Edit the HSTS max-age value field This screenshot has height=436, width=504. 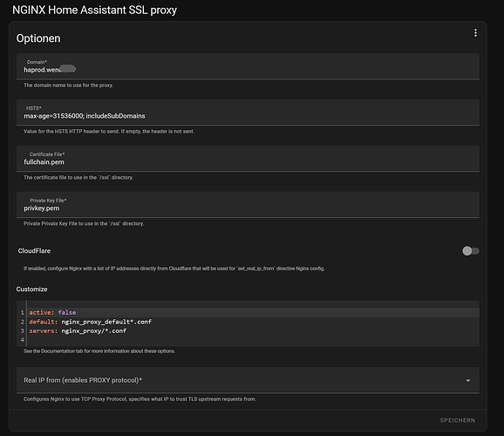click(248, 112)
